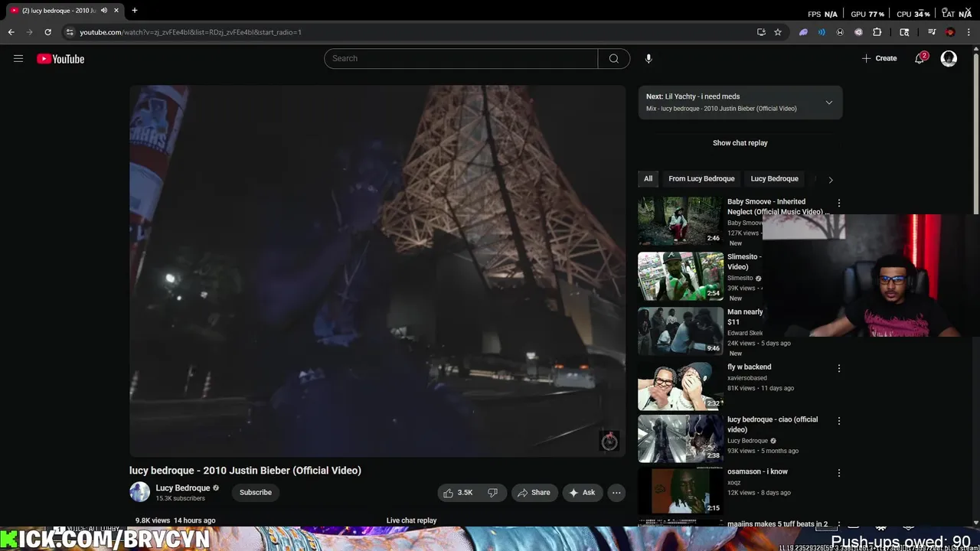Expand the Mix playlist panel chevron
Image resolution: width=980 pixels, height=551 pixels.
(828, 103)
